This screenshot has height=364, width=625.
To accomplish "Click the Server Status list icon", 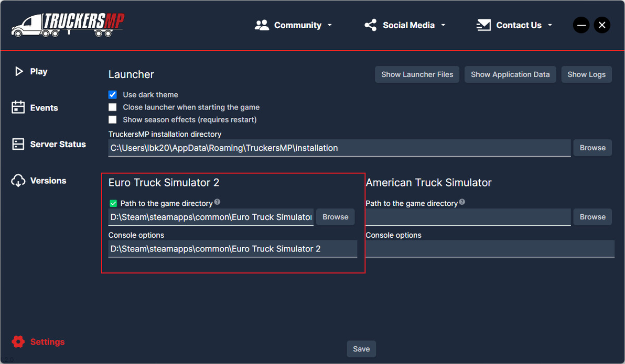I will tap(18, 144).
